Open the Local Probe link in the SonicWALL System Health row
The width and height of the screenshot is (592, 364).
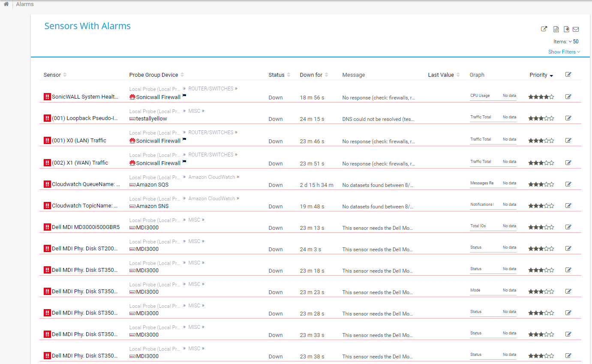155,89
